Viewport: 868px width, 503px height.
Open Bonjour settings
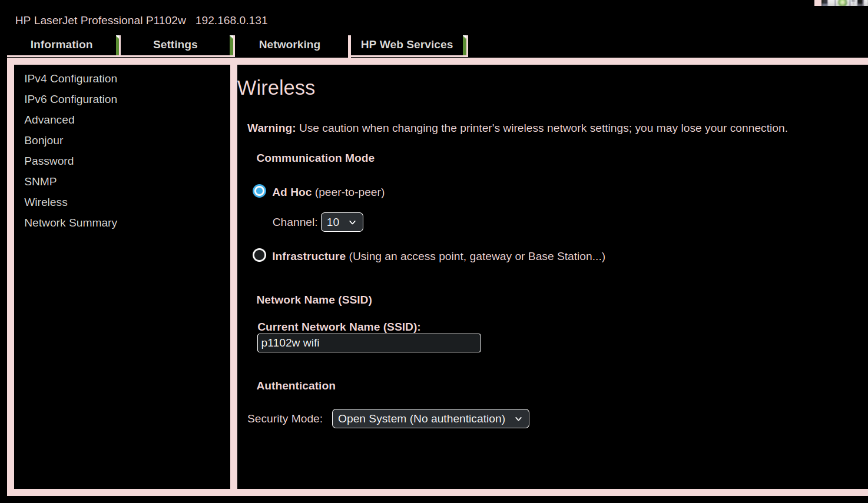pyautogui.click(x=44, y=141)
